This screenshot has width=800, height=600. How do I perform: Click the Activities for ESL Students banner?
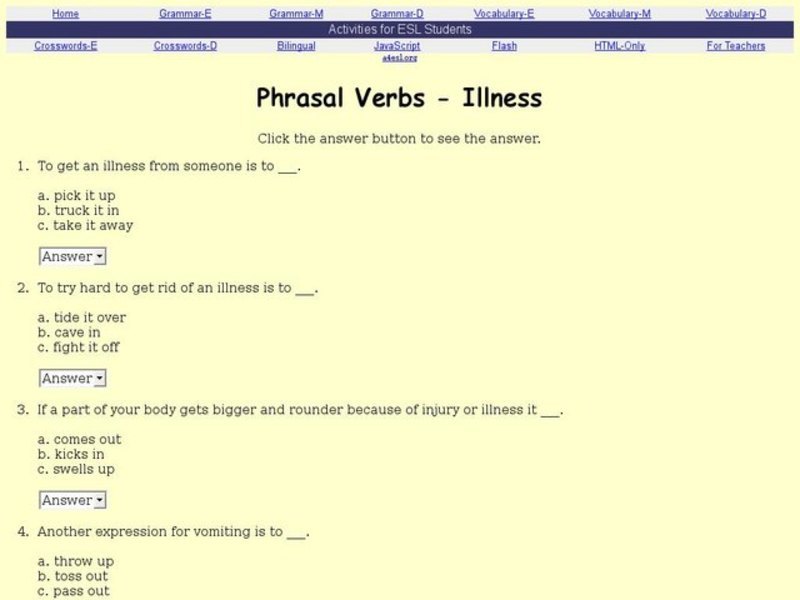pyautogui.click(x=400, y=29)
